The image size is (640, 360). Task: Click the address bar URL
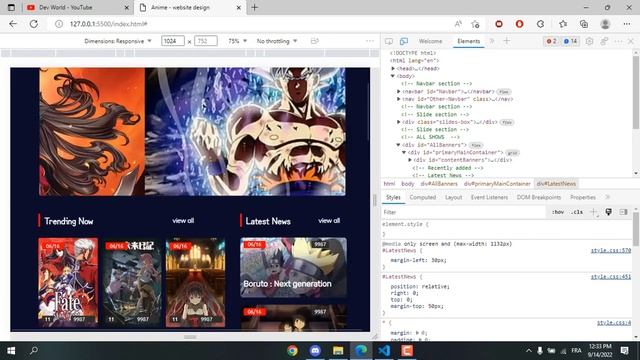[x=109, y=24]
